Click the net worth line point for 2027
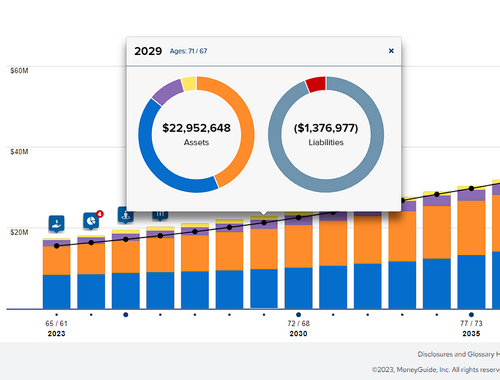Screen dimensions: 500x380 tap(195, 231)
